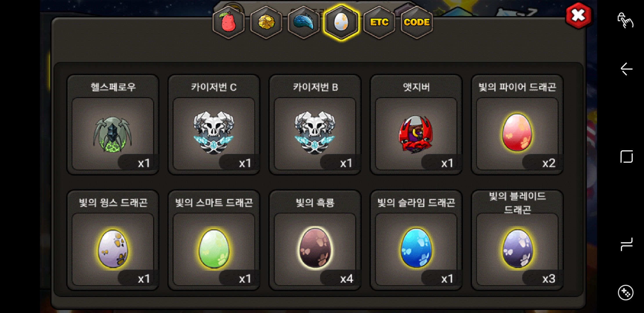The width and height of the screenshot is (644, 313).
Task: Select the 빛의 흑룡 dark egg
Action: [315, 240]
